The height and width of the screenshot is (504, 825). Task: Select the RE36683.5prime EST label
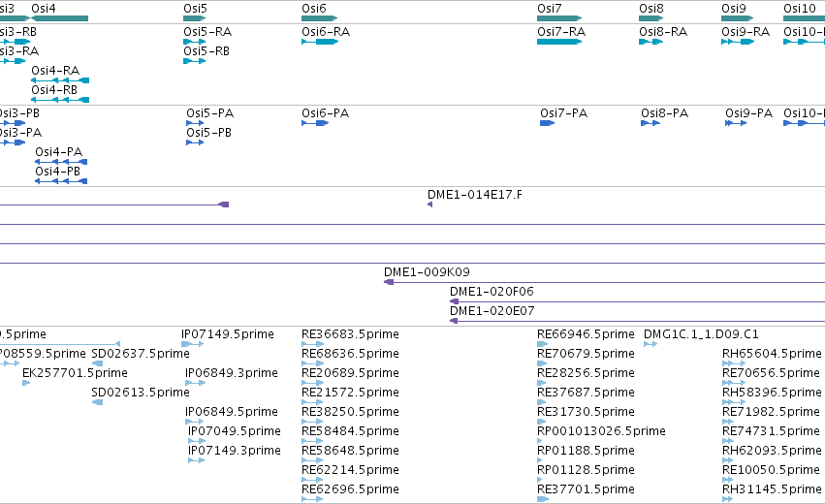point(350,334)
